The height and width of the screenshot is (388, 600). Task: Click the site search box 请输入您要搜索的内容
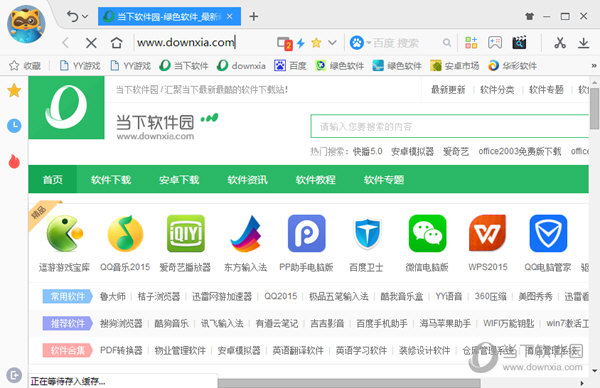point(450,126)
